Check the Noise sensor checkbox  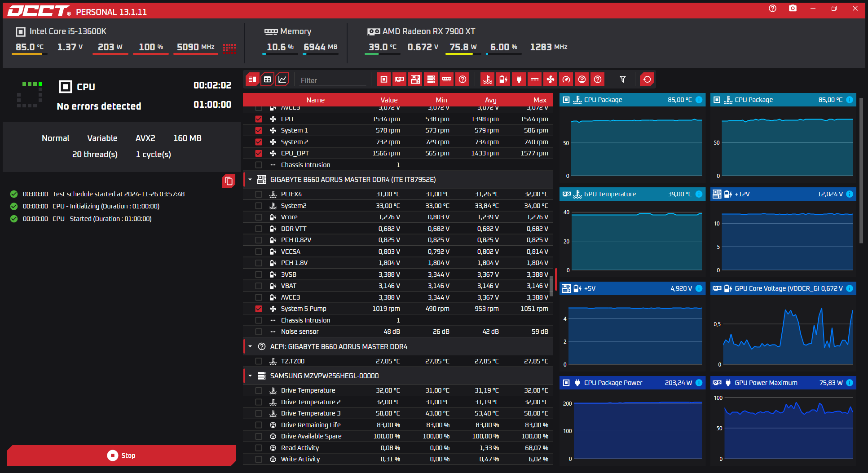[x=259, y=332]
